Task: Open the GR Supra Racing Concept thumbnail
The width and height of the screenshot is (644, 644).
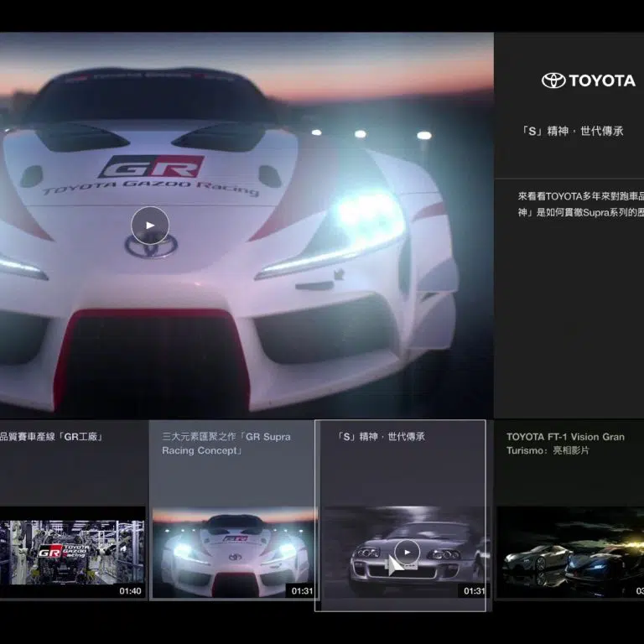Action: point(234,553)
